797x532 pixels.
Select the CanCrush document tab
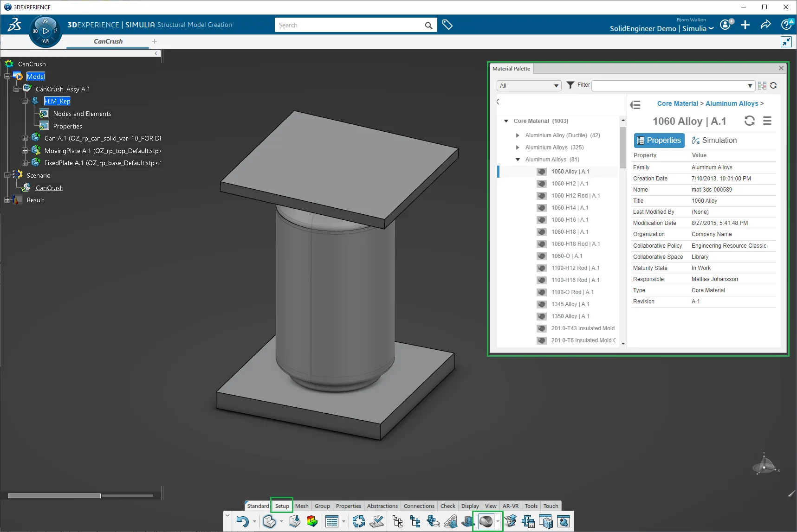tap(108, 41)
